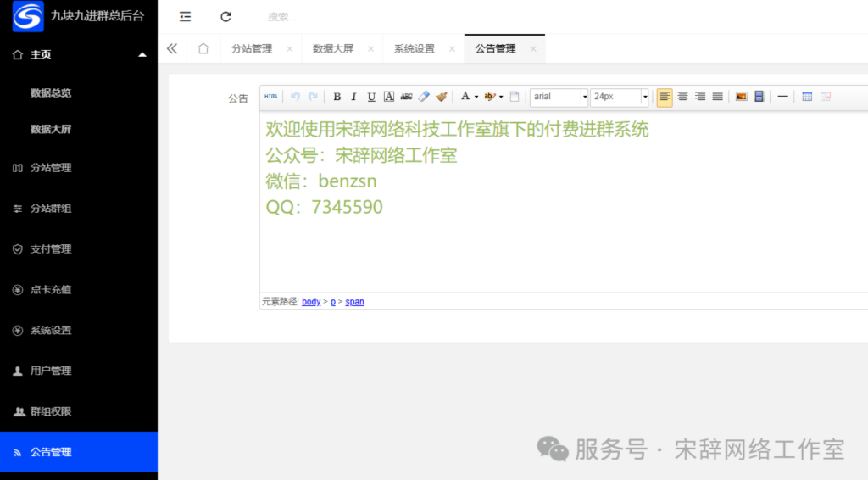Click the eraser clear-format icon
The width and height of the screenshot is (868, 480).
(x=424, y=97)
